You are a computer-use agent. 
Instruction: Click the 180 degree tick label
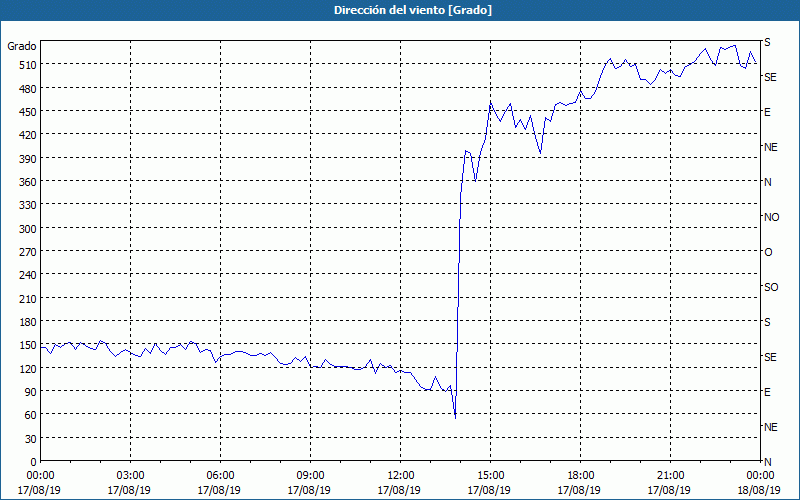point(29,321)
